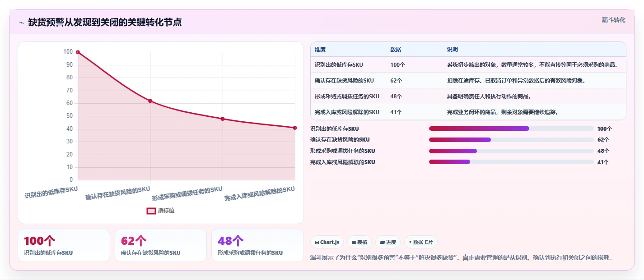
Task: Click the 漏斗转化 label in header
Action: tap(614, 20)
